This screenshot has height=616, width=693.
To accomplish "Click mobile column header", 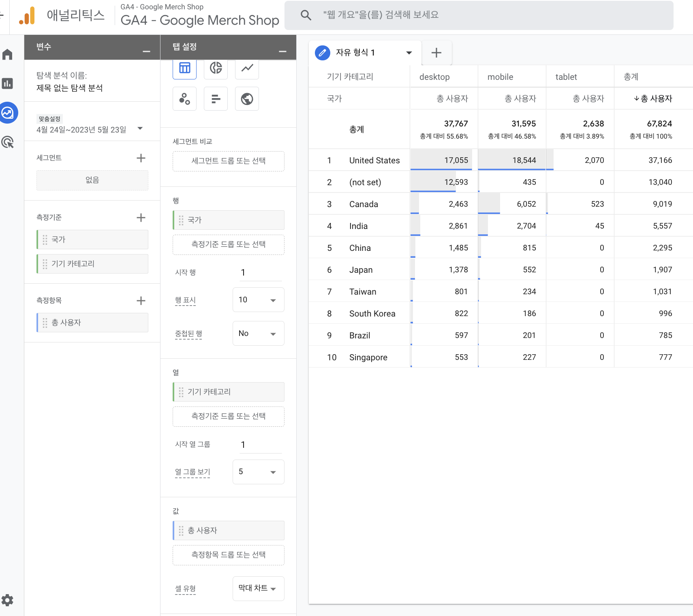I will (500, 77).
